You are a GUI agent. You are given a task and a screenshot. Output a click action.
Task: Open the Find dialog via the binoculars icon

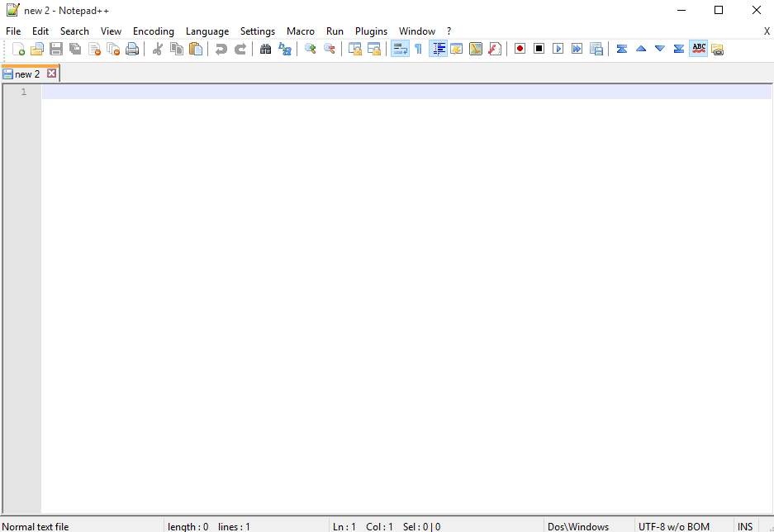point(265,49)
